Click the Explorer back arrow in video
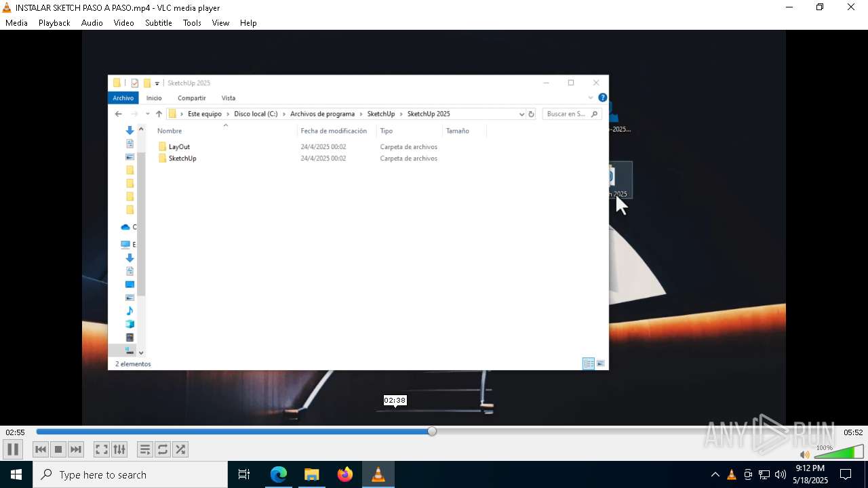 point(119,114)
